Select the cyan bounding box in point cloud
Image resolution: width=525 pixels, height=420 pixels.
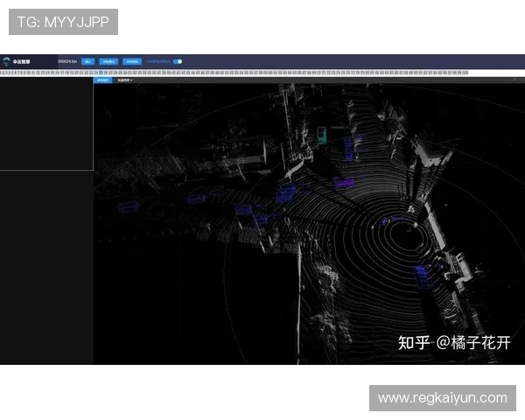(x=322, y=136)
